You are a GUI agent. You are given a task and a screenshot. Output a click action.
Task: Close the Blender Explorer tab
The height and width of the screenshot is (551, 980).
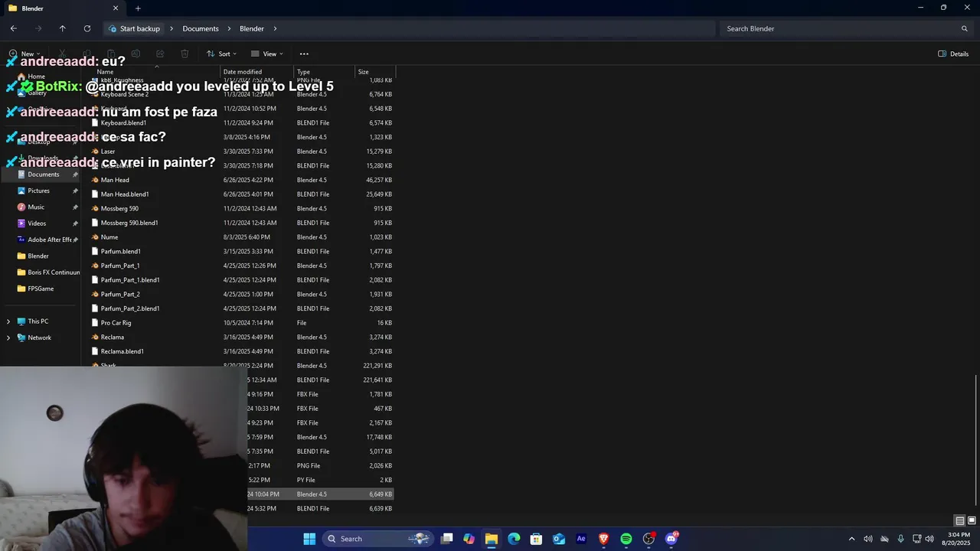[116, 8]
